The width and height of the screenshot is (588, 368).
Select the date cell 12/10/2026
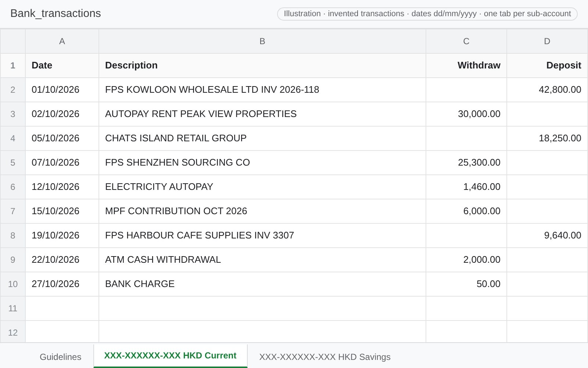tap(62, 187)
